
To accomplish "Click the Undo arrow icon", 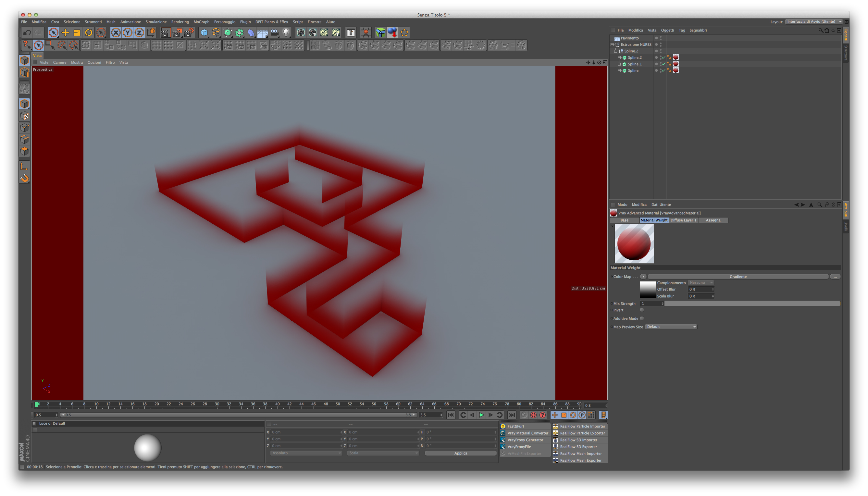I will point(27,33).
